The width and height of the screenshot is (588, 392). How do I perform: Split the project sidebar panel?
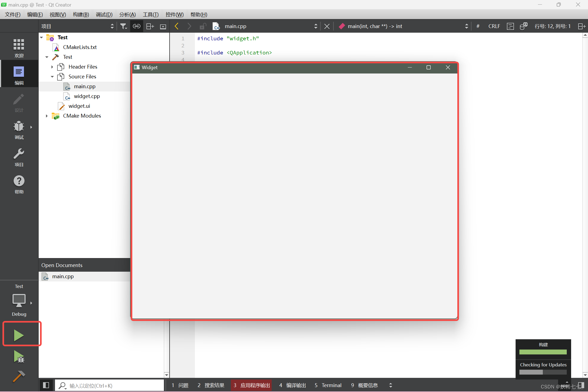pyautogui.click(x=150, y=26)
